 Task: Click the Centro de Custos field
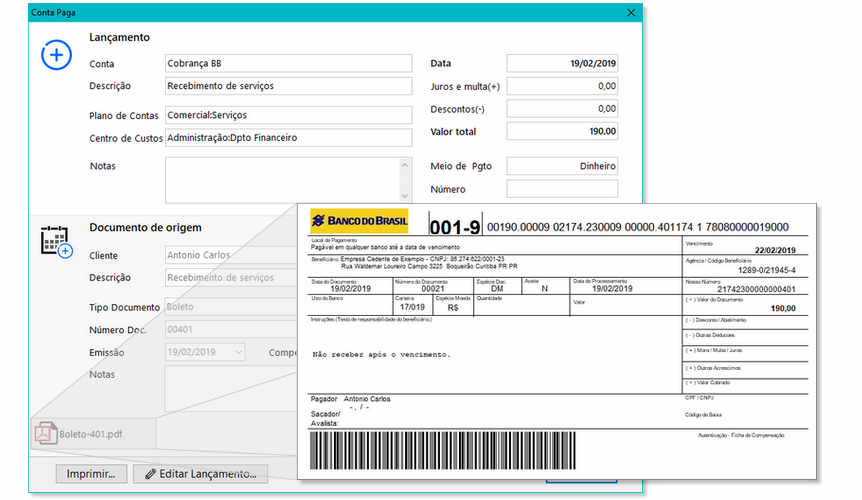[288, 137]
